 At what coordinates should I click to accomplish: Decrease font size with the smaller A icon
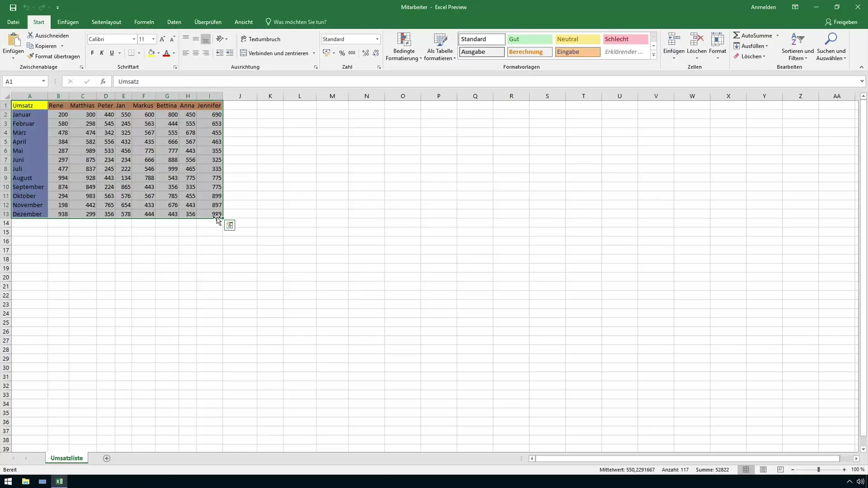172,39
